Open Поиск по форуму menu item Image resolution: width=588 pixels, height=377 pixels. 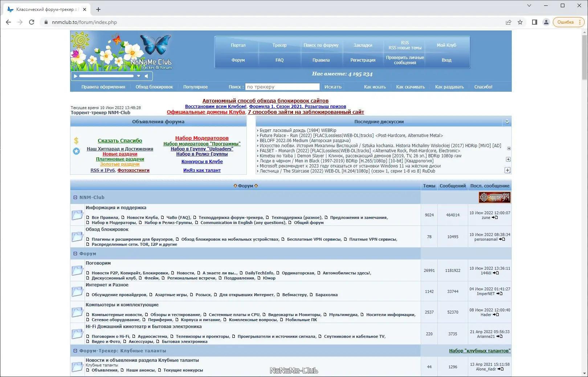point(321,45)
